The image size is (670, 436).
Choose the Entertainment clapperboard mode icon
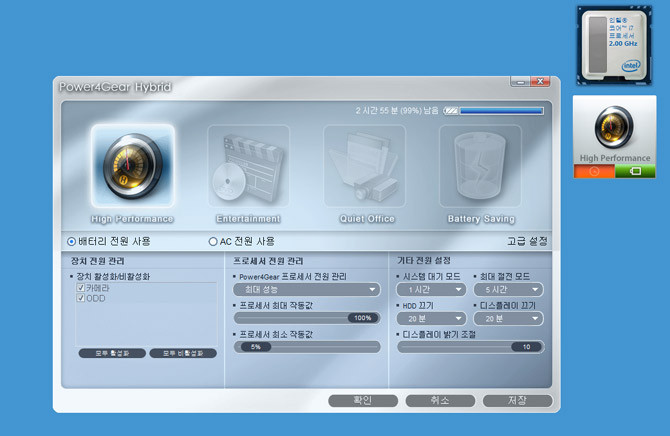pos(248,166)
